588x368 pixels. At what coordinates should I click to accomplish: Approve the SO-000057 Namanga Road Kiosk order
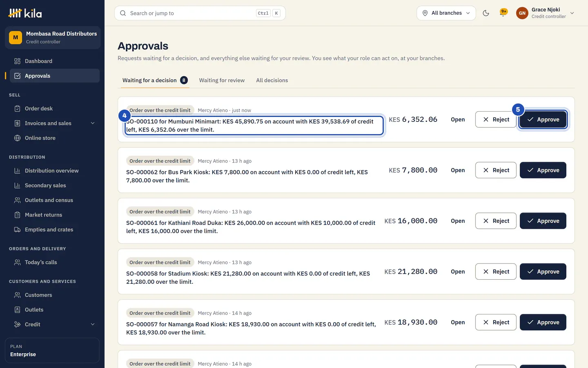[543, 322]
